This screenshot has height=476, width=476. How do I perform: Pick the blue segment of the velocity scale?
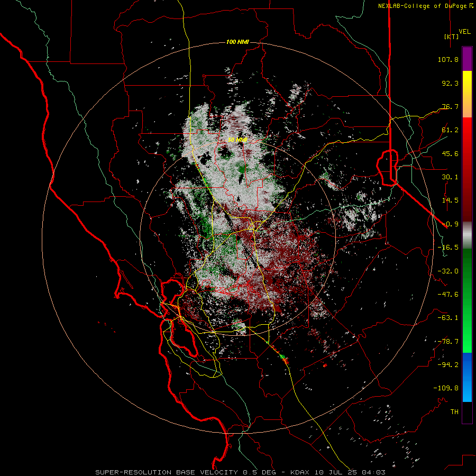pyautogui.click(x=467, y=377)
